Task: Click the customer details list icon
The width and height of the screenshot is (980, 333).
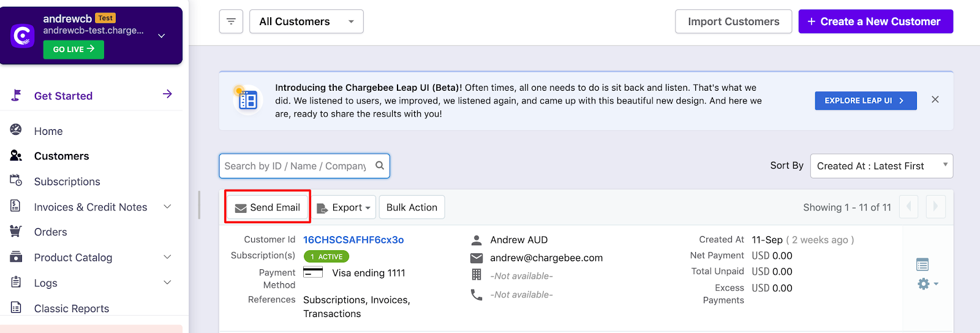Action: coord(922,264)
